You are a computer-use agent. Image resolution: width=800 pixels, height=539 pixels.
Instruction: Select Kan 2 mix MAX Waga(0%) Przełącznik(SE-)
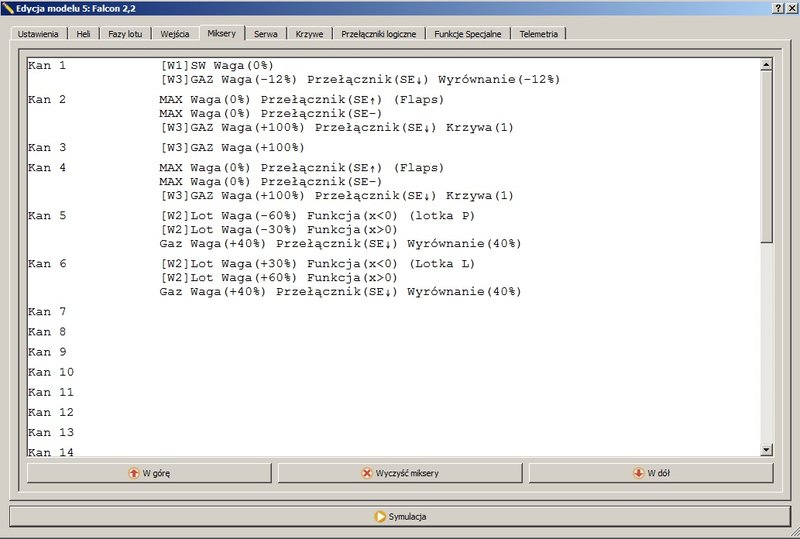(x=270, y=113)
